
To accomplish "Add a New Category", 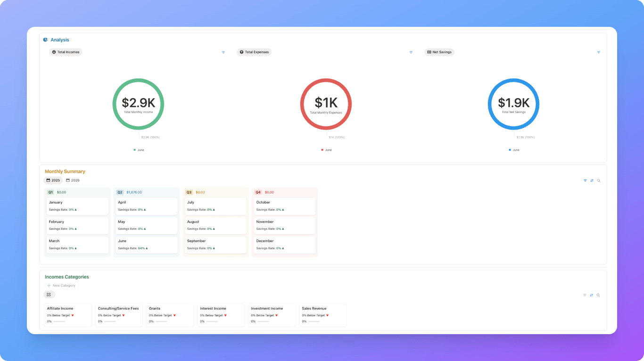I will click(x=61, y=286).
